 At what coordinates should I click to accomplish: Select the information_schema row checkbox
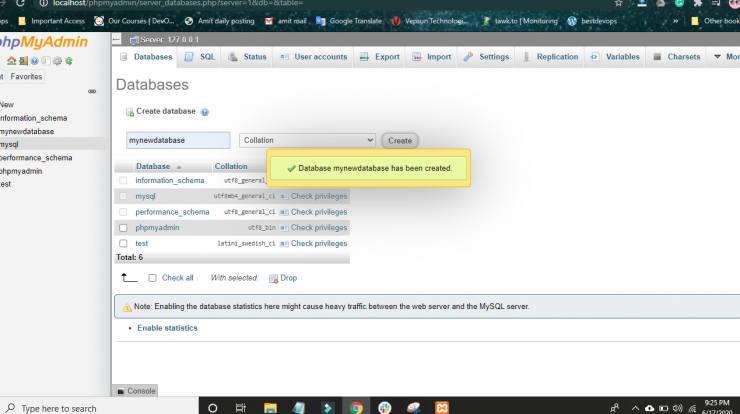[123, 180]
